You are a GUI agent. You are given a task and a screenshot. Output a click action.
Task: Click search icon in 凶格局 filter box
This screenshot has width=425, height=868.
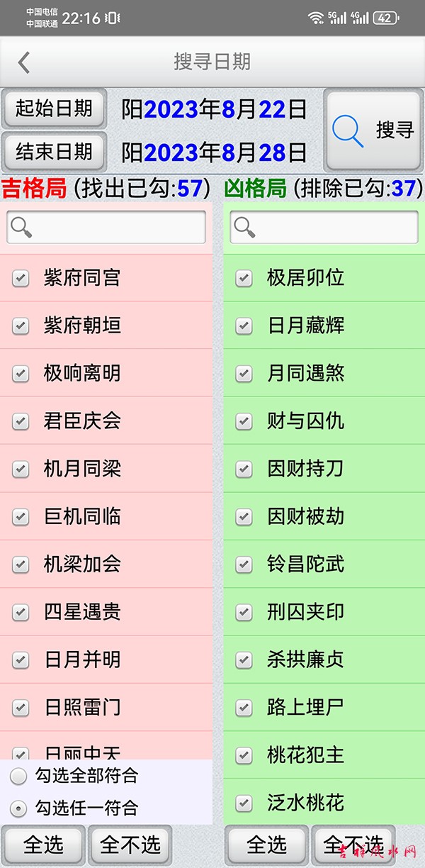245,227
